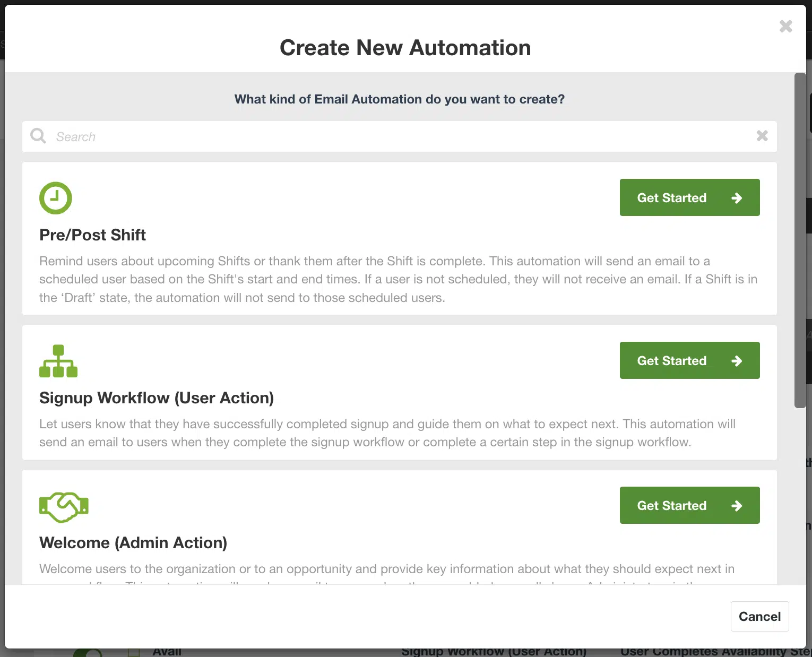The width and height of the screenshot is (812, 657).
Task: Click the Create New Automation title
Action: click(x=405, y=48)
